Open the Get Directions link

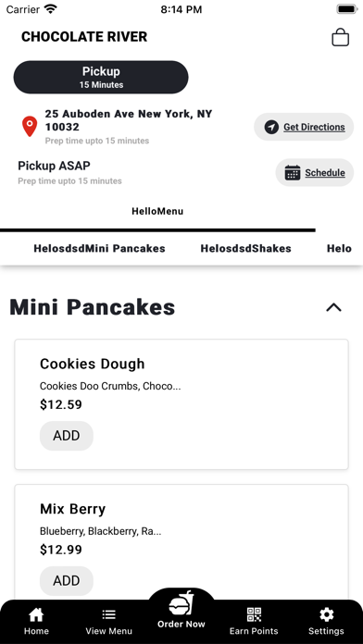(x=314, y=127)
